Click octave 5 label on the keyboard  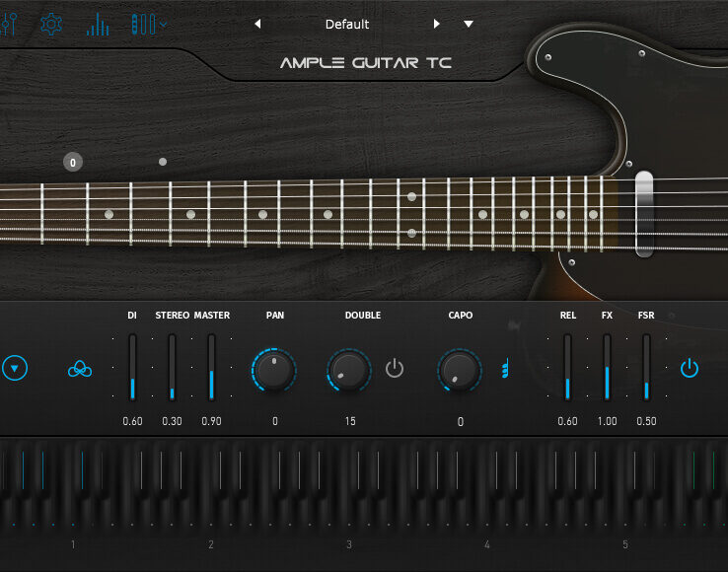[625, 544]
